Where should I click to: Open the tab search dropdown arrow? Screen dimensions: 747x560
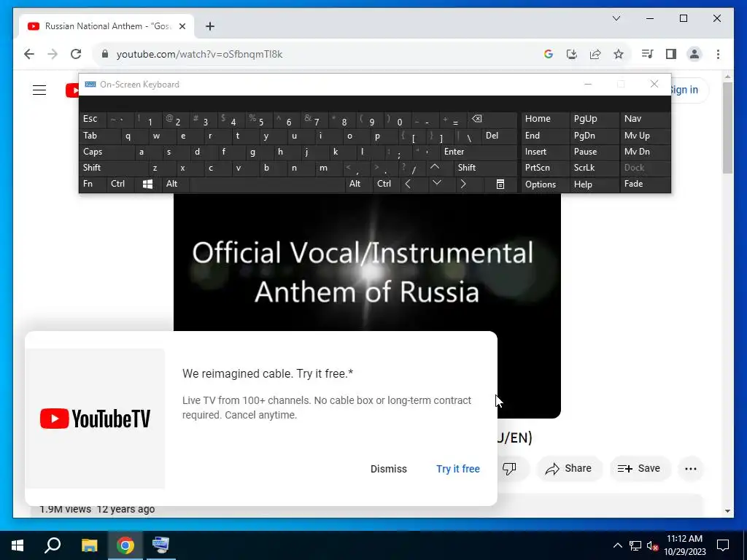coord(616,18)
